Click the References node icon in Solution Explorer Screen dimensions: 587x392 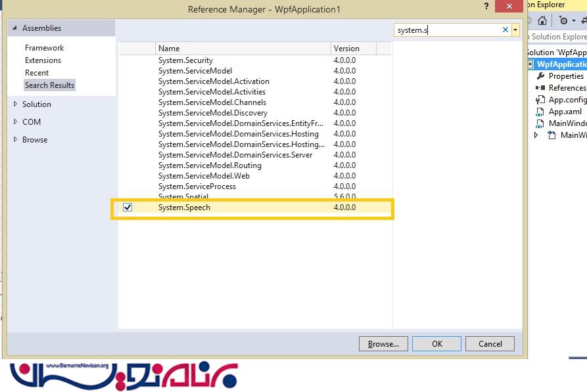pyautogui.click(x=540, y=88)
